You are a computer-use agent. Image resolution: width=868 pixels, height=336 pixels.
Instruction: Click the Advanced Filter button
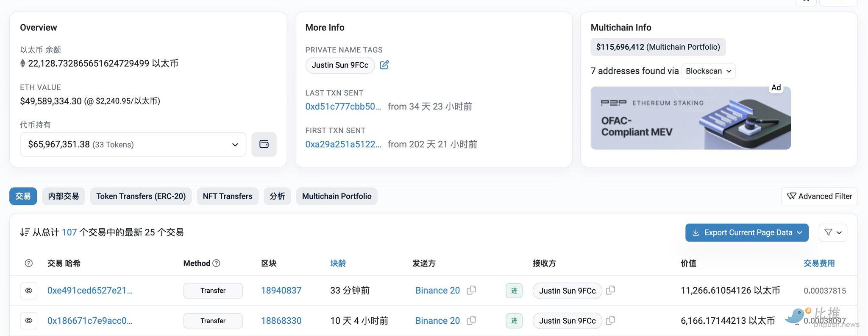(819, 196)
